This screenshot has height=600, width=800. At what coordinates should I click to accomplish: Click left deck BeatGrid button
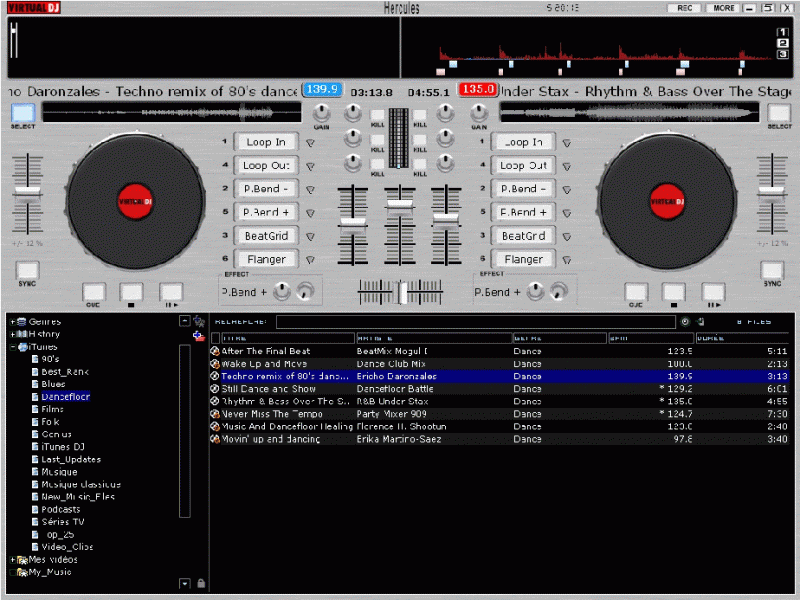266,236
